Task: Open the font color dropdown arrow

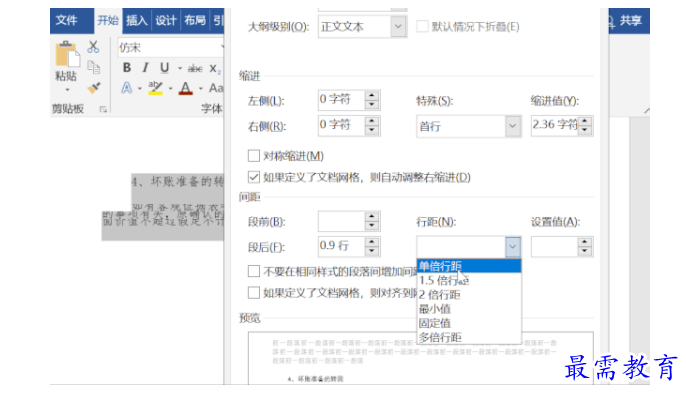Action: click(200, 88)
